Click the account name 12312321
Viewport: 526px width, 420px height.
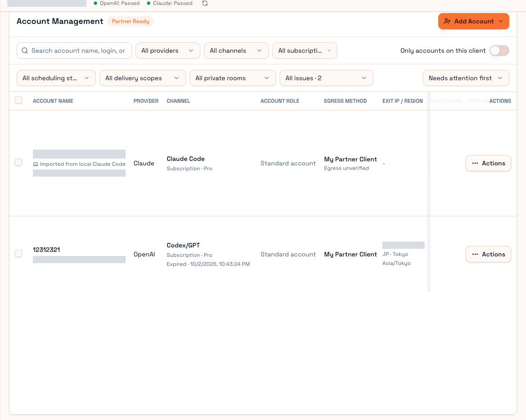pos(46,250)
